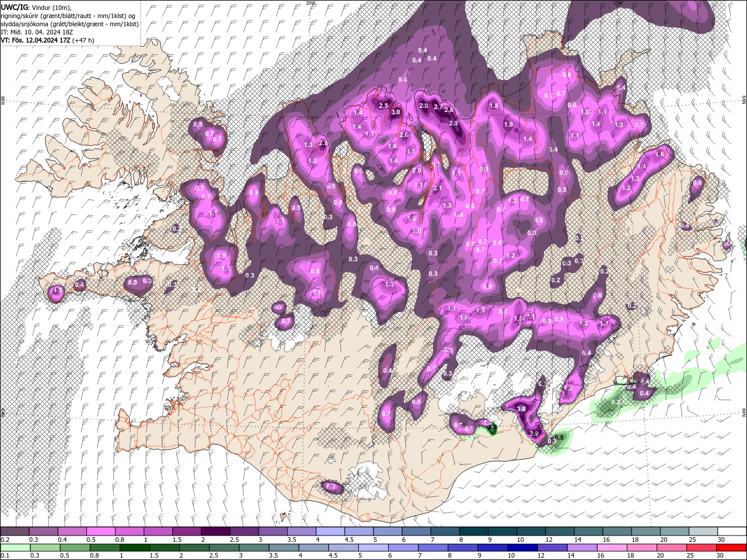
Task: Pick the rain scale swatch between 3 and 3.5
Action: click(x=255, y=548)
